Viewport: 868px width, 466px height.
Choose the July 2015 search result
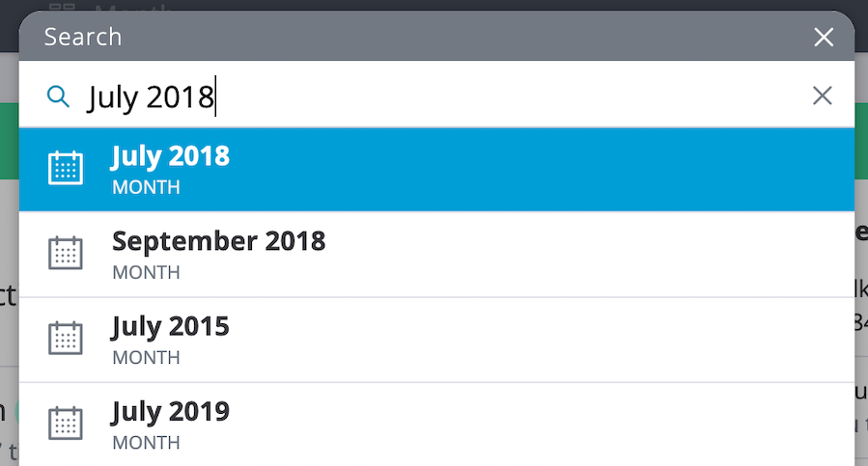[436, 340]
